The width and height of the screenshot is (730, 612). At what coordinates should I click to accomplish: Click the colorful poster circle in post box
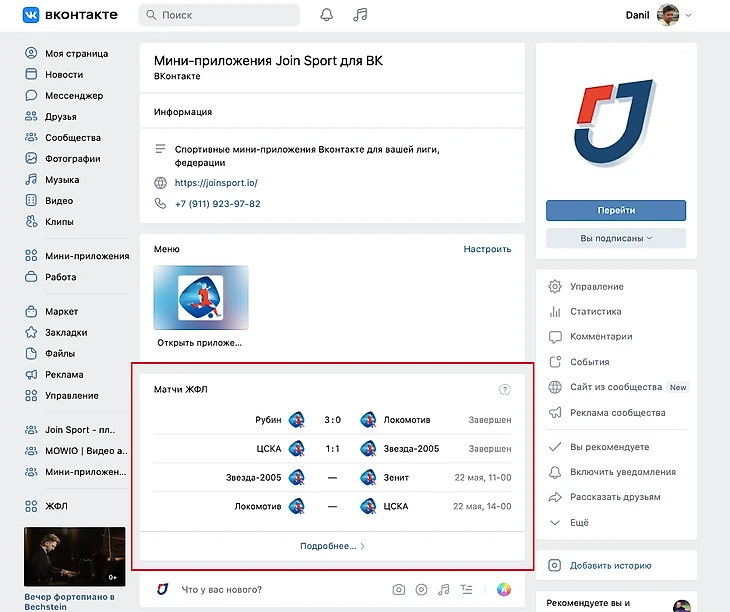[x=505, y=589]
